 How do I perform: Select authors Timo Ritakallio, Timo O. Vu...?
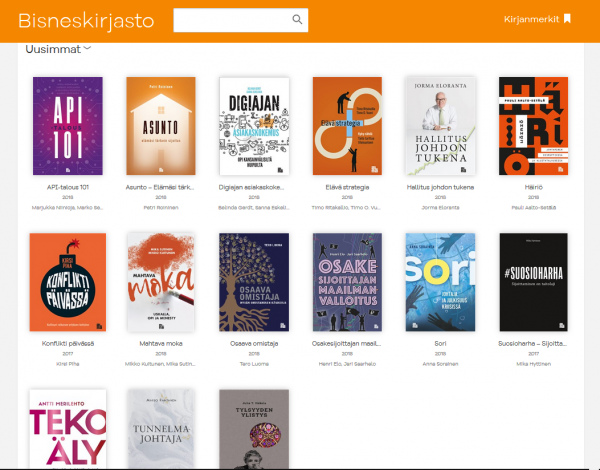pyautogui.click(x=346, y=207)
